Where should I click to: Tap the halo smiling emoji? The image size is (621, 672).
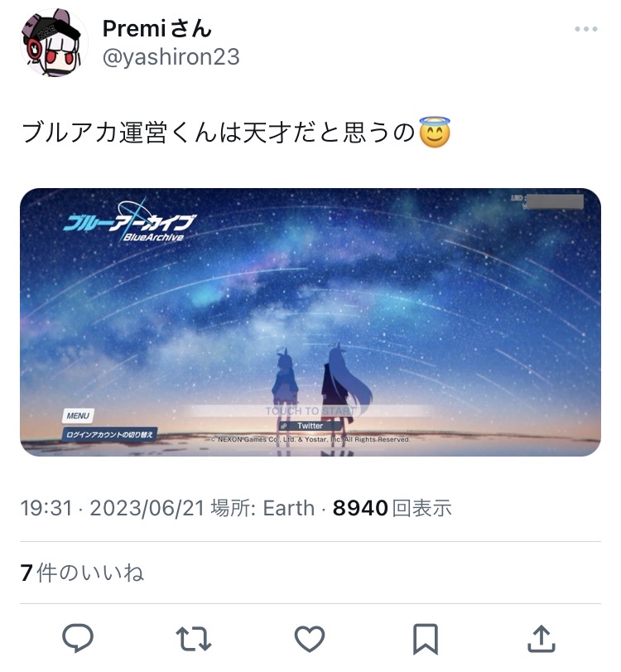coord(435,133)
